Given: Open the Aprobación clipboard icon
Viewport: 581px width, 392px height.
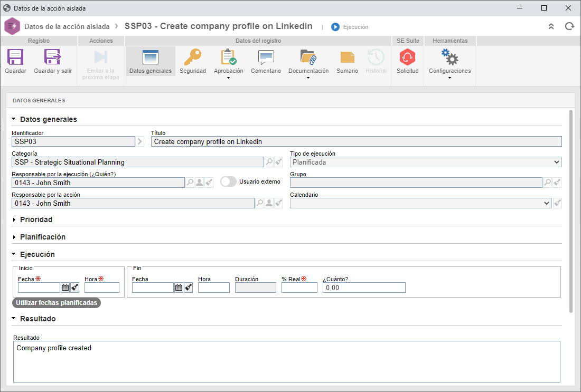Looking at the screenshot, I should pyautogui.click(x=228, y=58).
